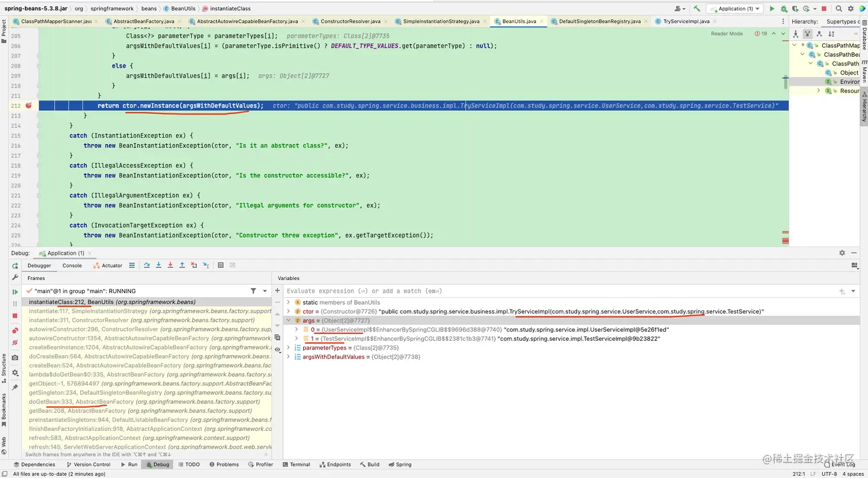The height and width of the screenshot is (478, 868).
Task: Start debugging with the bug icon
Action: [783, 9]
